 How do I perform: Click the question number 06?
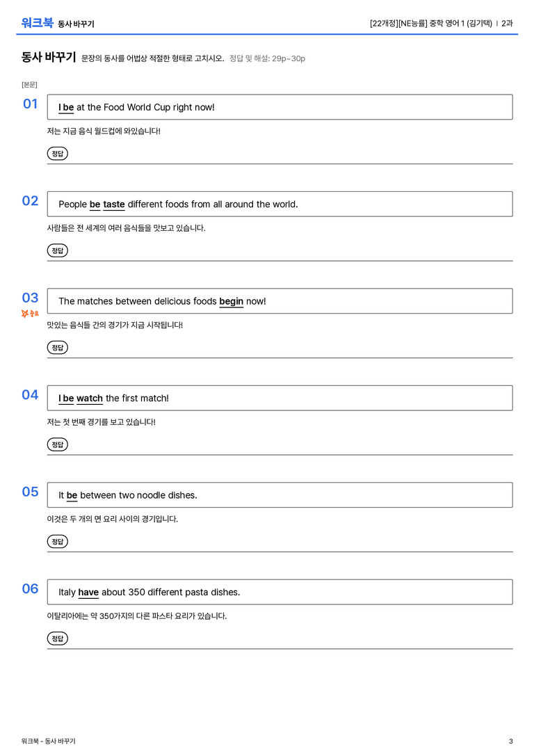[x=30, y=588]
